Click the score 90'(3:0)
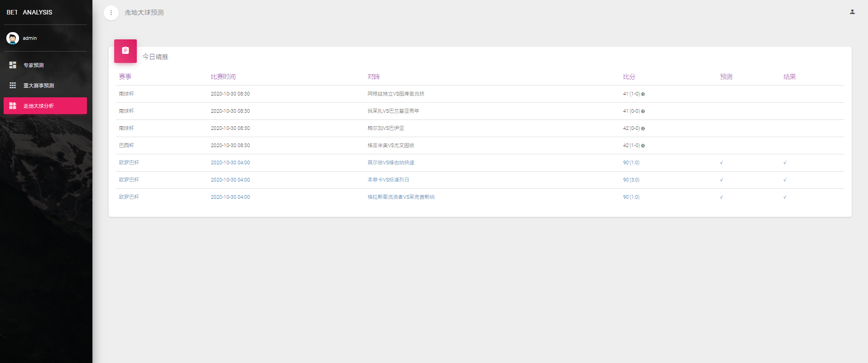 [x=631, y=180]
